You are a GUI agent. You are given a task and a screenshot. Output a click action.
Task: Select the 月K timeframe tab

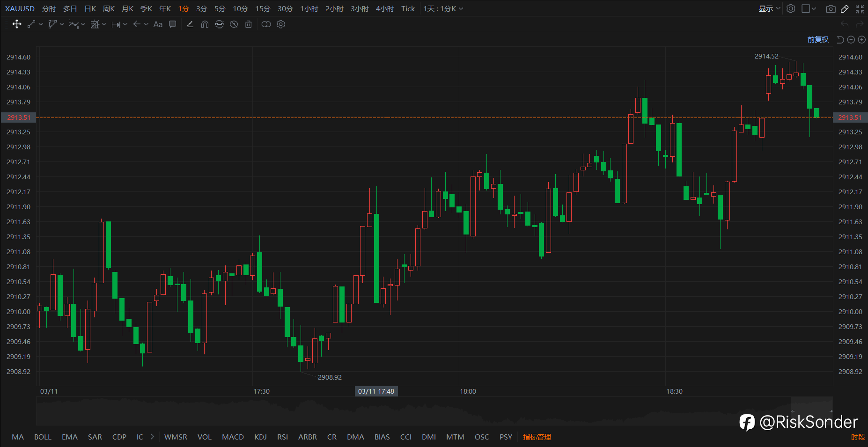point(127,8)
